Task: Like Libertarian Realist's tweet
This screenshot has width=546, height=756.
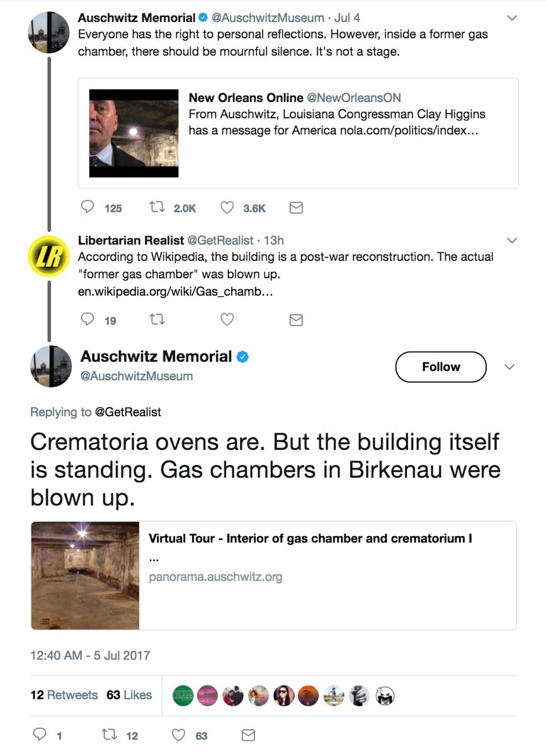Action: 227,320
